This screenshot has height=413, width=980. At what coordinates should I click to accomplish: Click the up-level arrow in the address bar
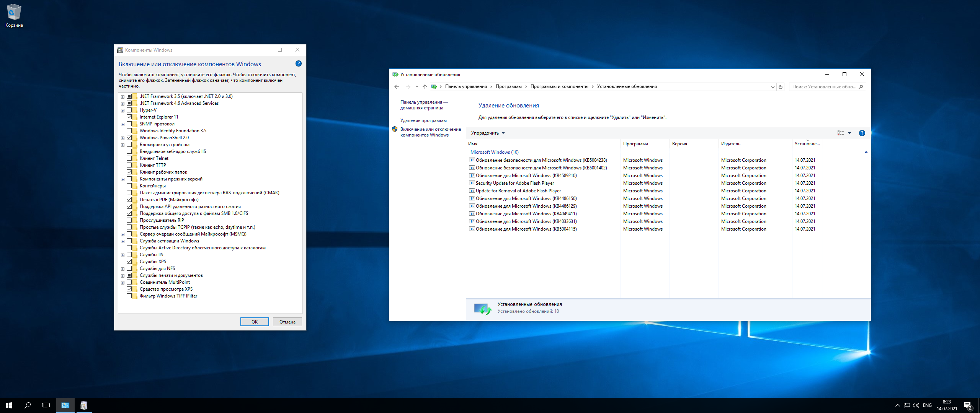point(425,87)
